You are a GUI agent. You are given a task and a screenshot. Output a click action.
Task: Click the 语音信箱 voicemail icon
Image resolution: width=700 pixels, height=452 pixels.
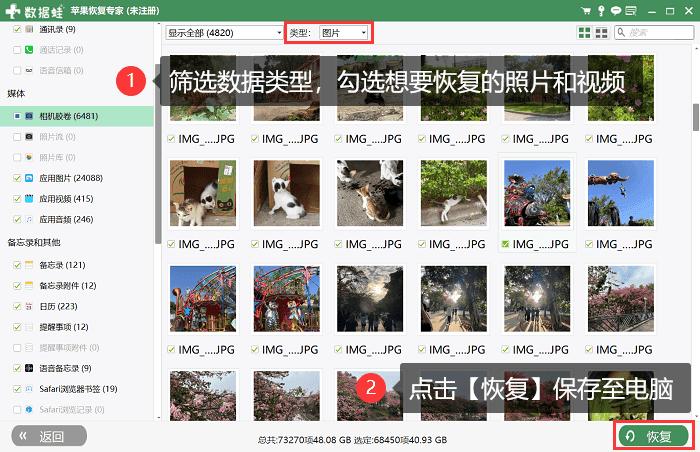point(29,70)
